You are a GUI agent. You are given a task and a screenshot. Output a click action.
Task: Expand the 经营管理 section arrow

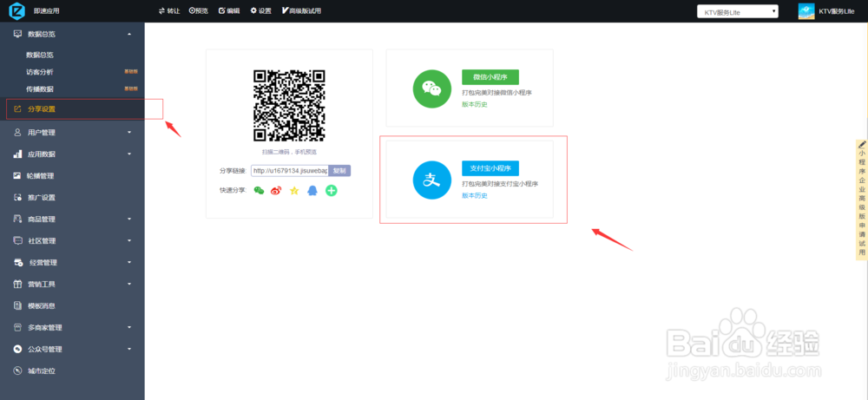pos(129,262)
